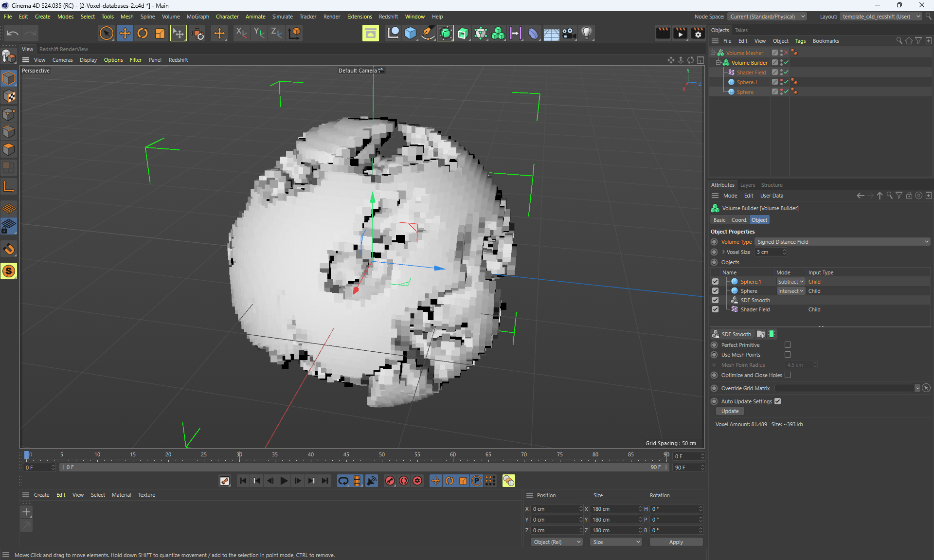Click the Update button
This screenshot has width=934, height=560.
point(730,411)
